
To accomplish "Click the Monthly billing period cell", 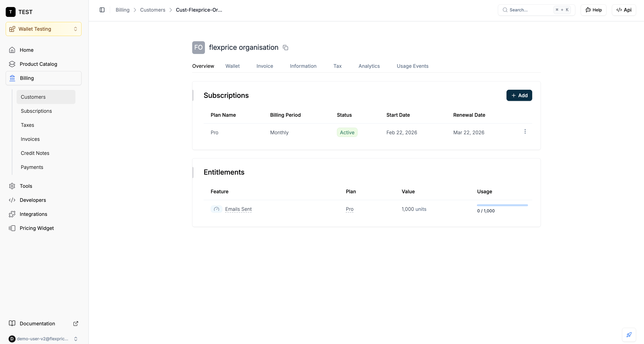I will click(x=279, y=133).
